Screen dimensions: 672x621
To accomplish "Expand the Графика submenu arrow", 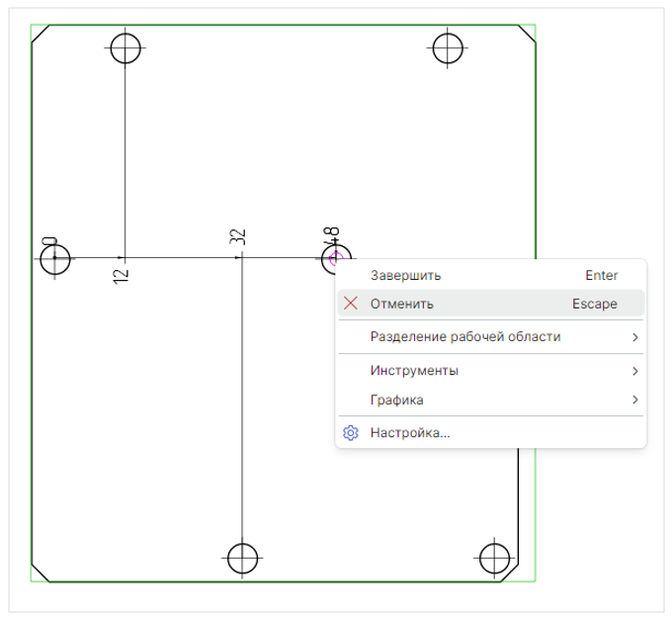I will (634, 400).
